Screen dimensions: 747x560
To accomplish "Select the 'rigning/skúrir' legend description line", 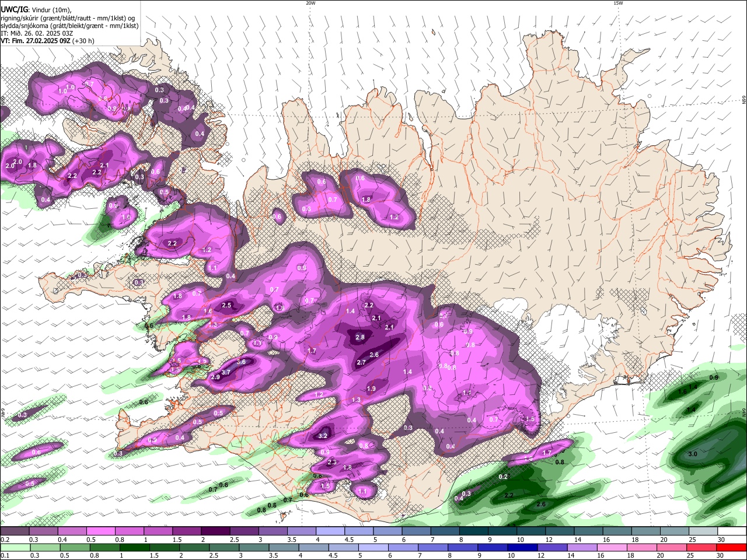I will point(68,18).
